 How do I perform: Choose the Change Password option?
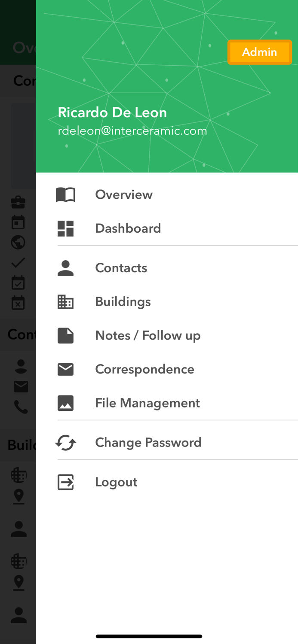coord(148,443)
